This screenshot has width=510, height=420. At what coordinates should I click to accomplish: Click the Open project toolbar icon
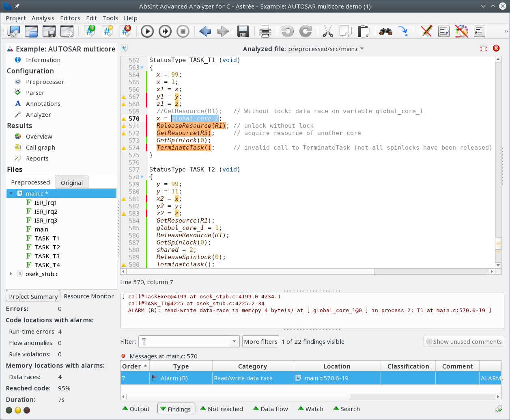[x=31, y=31]
